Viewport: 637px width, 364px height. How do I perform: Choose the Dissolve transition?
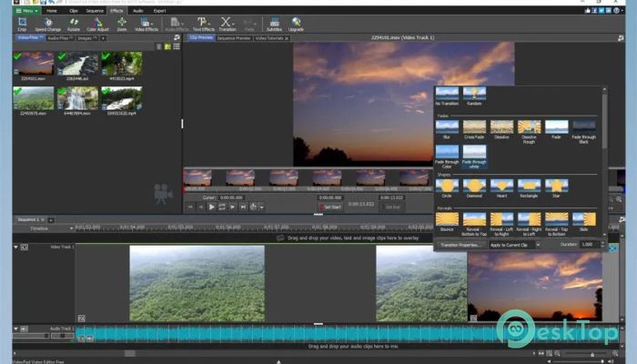[x=501, y=129]
